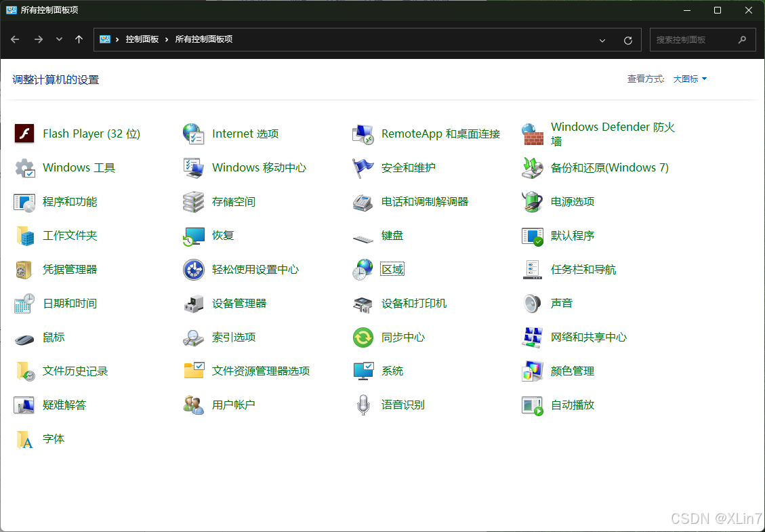Open the recent locations dropdown arrow

point(59,39)
